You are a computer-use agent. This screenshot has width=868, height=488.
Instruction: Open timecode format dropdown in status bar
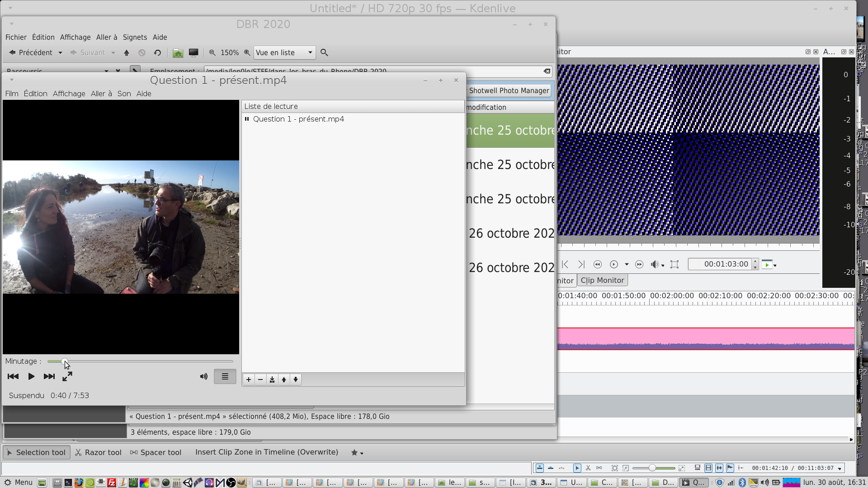tap(840, 469)
